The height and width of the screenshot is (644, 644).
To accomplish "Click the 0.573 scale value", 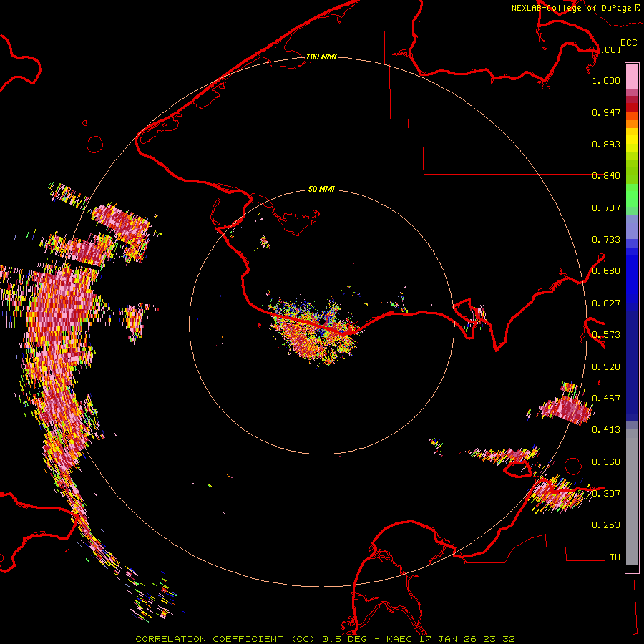I will click(x=606, y=335).
